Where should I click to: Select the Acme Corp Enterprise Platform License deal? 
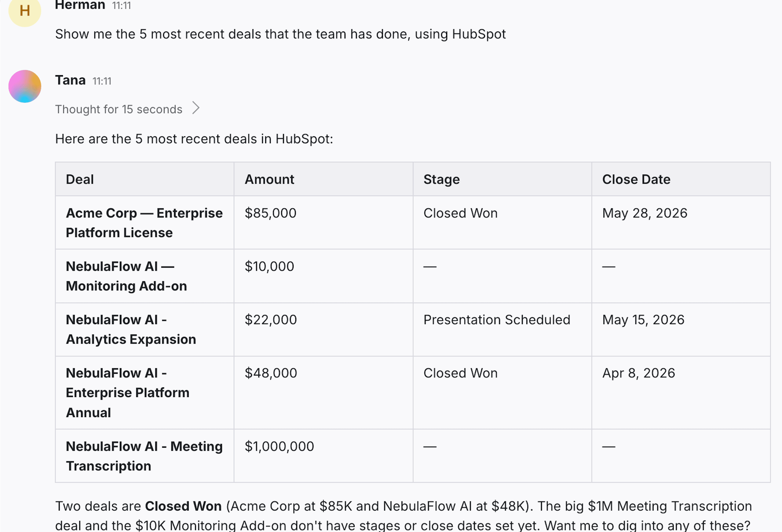(144, 223)
